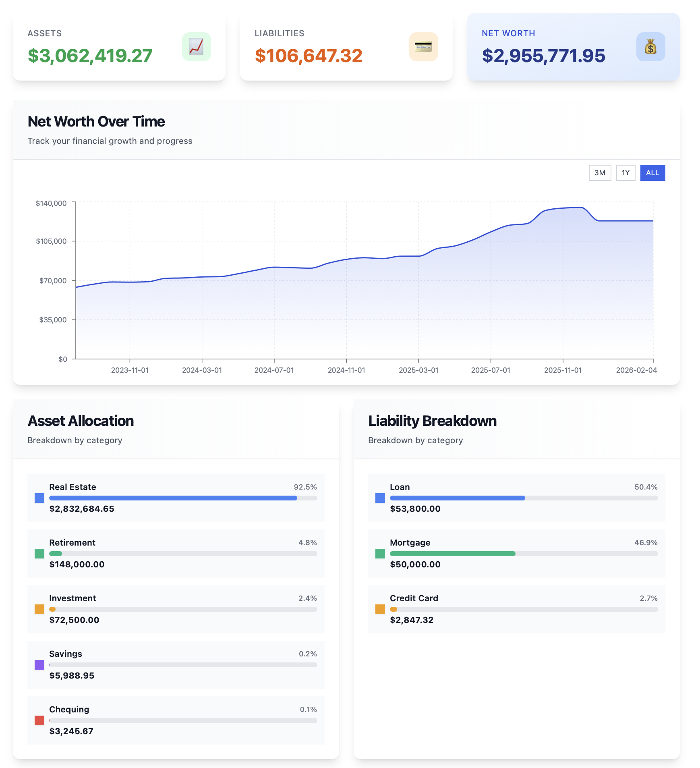The width and height of the screenshot is (700, 768).
Task: Click the money bag icon on Net Worth card
Action: [651, 47]
